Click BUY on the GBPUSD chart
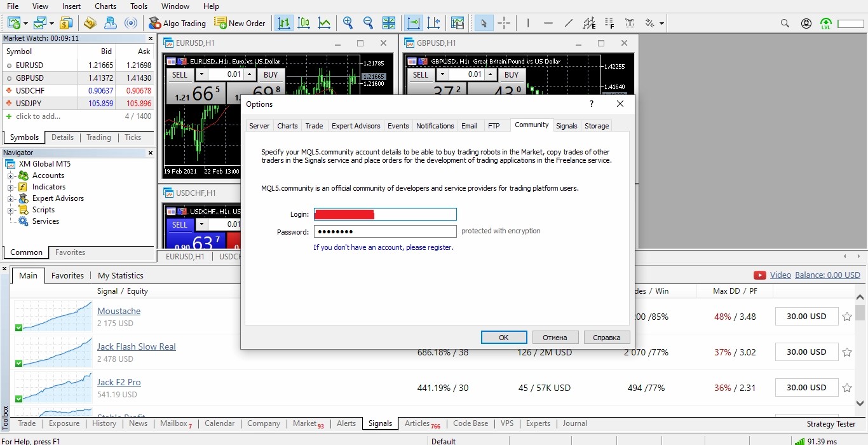This screenshot has width=868, height=445. pos(512,74)
